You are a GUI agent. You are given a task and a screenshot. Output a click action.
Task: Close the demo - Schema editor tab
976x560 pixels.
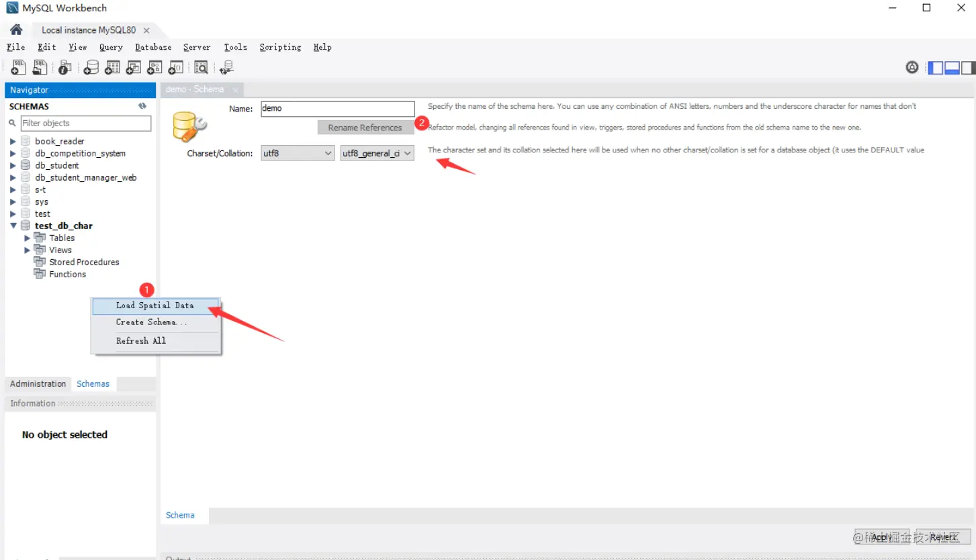click(235, 89)
